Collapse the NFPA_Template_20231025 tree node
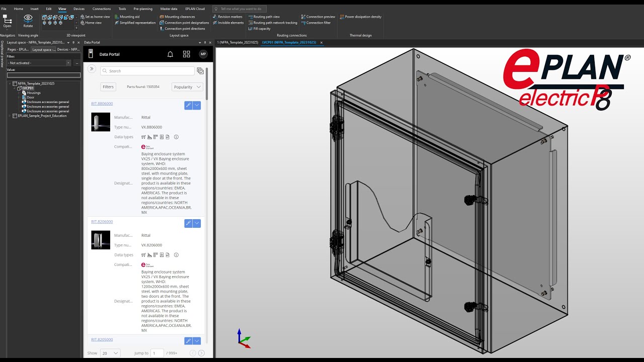Image resolution: width=644 pixels, height=362 pixels. point(9,83)
